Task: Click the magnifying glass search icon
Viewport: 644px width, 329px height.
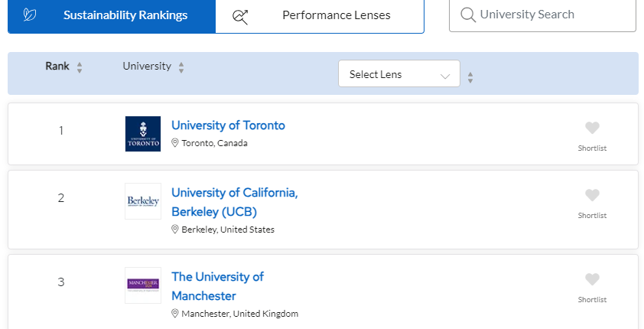Action: click(468, 15)
